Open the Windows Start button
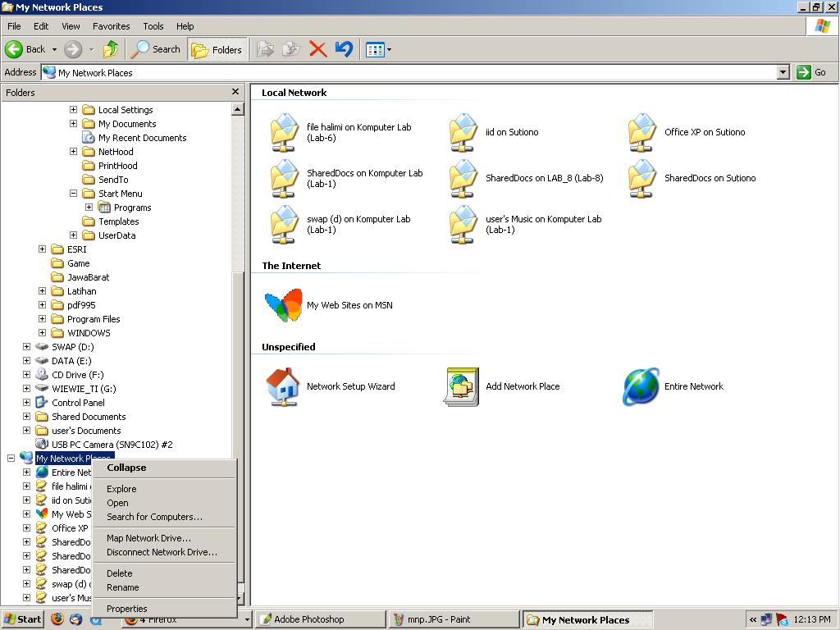This screenshot has height=630, width=840. [22, 619]
